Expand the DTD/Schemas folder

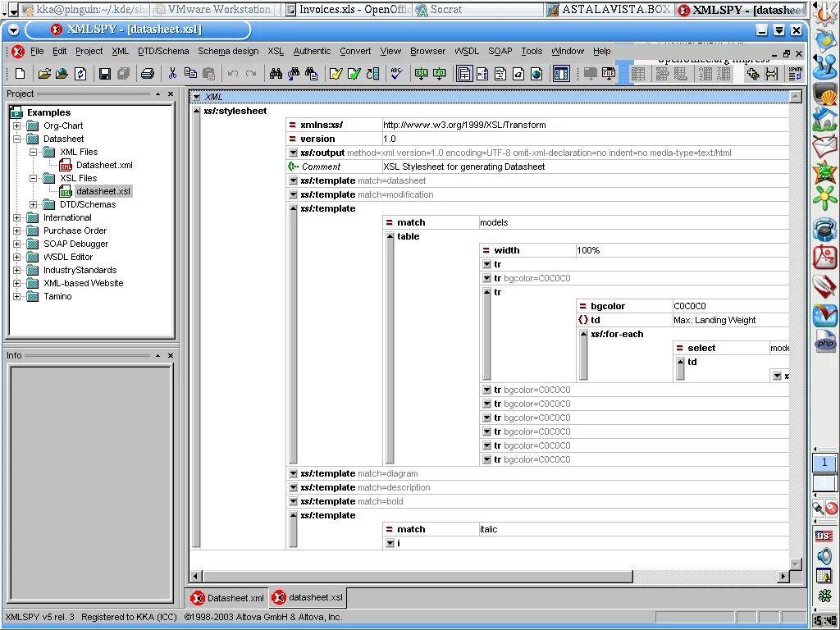point(33,204)
